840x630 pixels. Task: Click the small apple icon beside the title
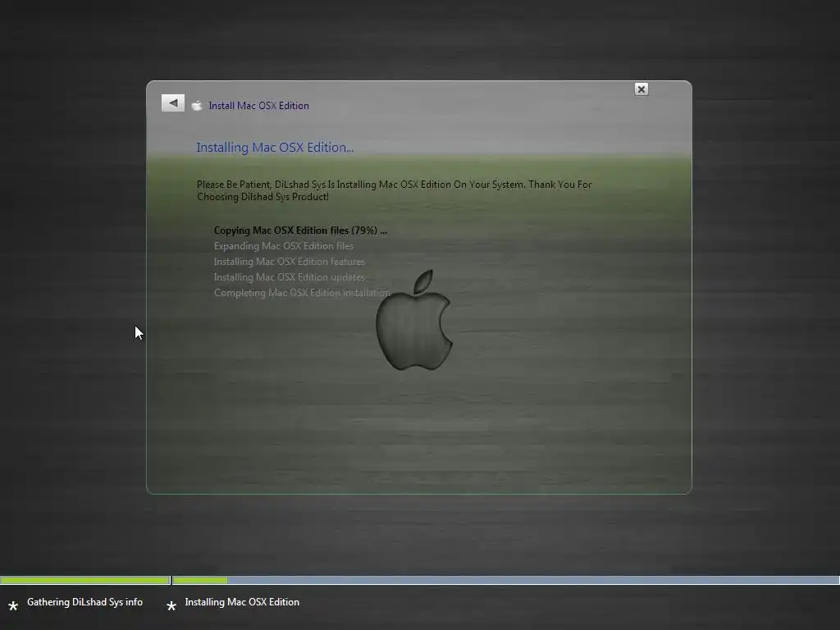(x=197, y=106)
